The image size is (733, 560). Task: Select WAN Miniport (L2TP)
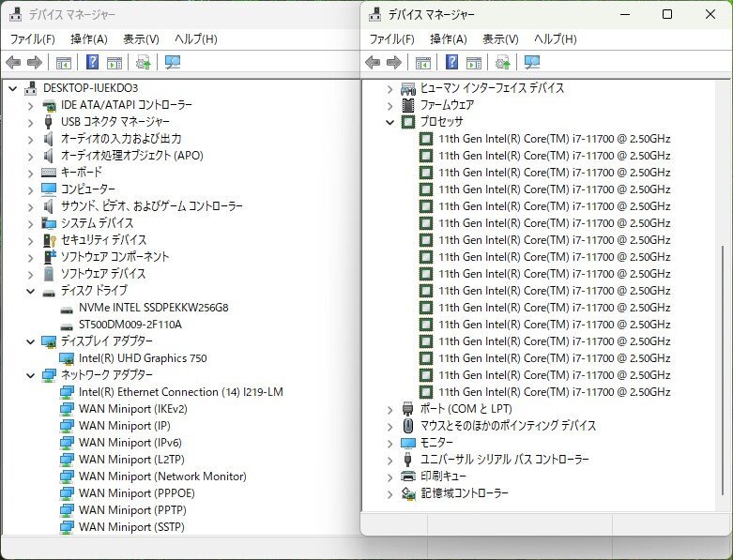click(x=131, y=460)
